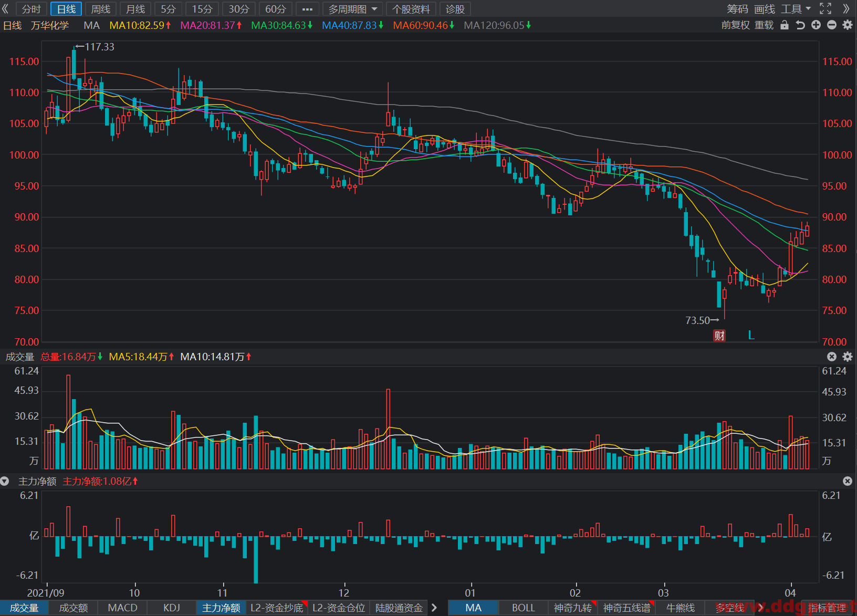Click the unlock padlock icon in chart toolbar
Screen dimensions: 857x616
[x=785, y=25]
